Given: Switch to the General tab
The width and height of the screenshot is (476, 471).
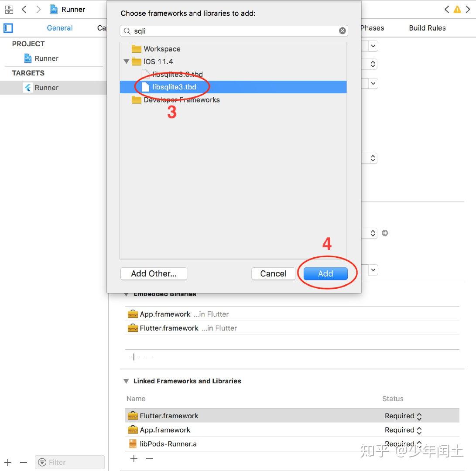Looking at the screenshot, I should [x=59, y=27].
